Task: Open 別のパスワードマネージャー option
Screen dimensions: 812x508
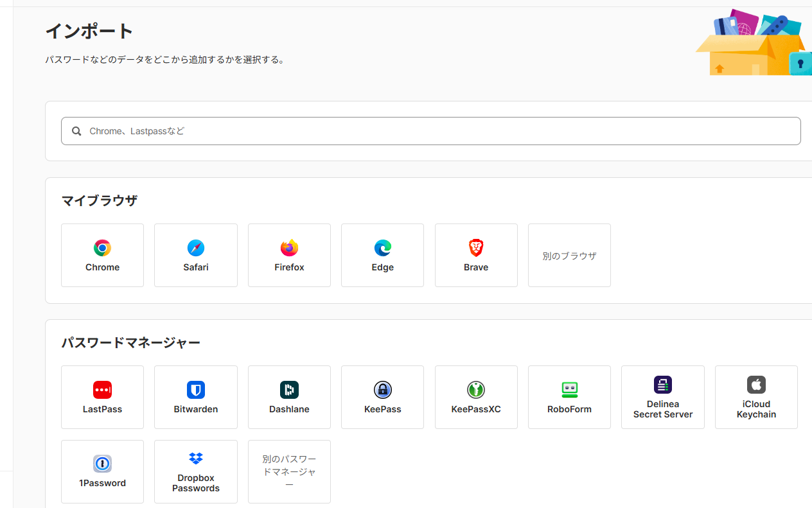Action: tap(289, 471)
